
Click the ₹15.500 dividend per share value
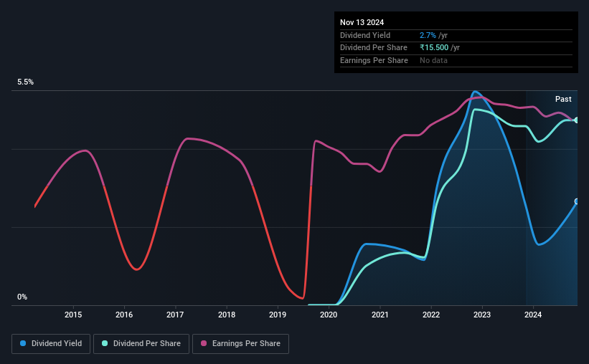point(434,48)
